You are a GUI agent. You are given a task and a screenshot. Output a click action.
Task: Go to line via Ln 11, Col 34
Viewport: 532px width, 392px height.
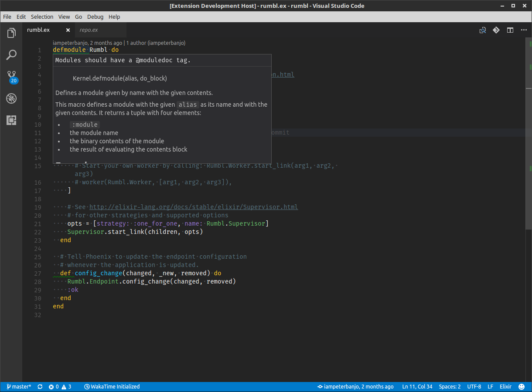[417, 386]
